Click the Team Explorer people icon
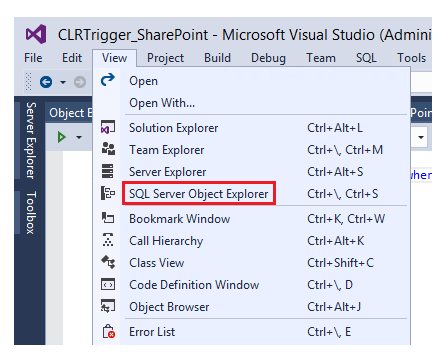Screen dimensions: 448x360 (x=108, y=149)
